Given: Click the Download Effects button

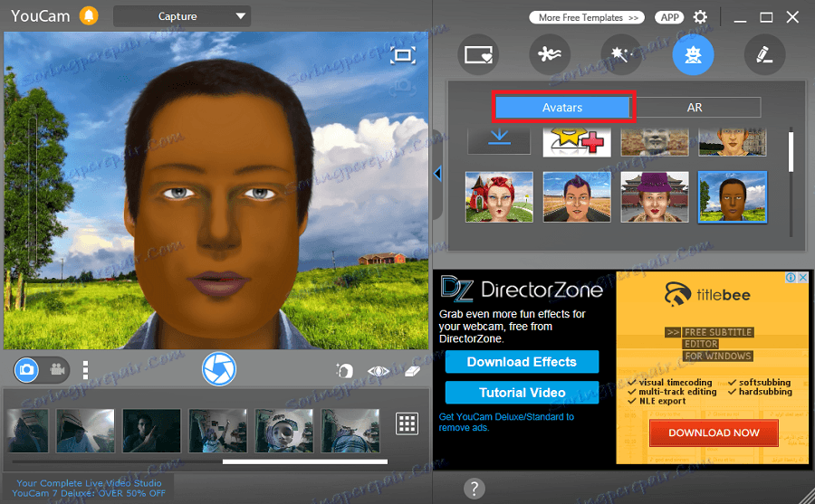Looking at the screenshot, I should tap(522, 362).
